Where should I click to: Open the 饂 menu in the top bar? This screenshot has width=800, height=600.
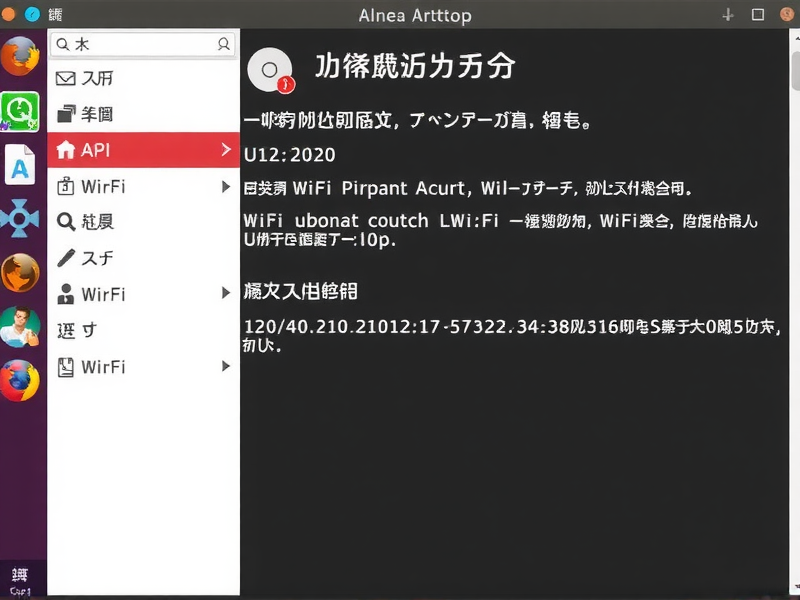53,14
